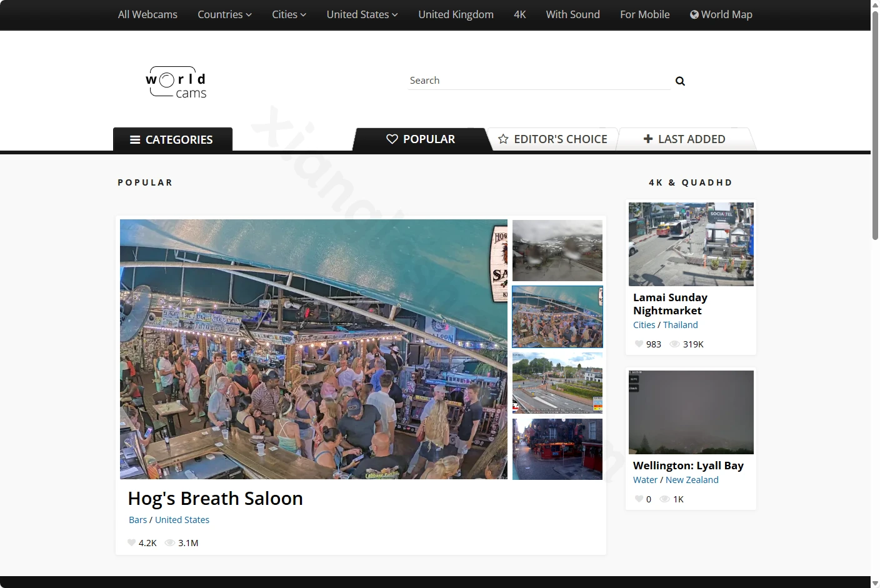Click the 4.2K likes count
This screenshot has width=880, height=588.
click(x=147, y=543)
